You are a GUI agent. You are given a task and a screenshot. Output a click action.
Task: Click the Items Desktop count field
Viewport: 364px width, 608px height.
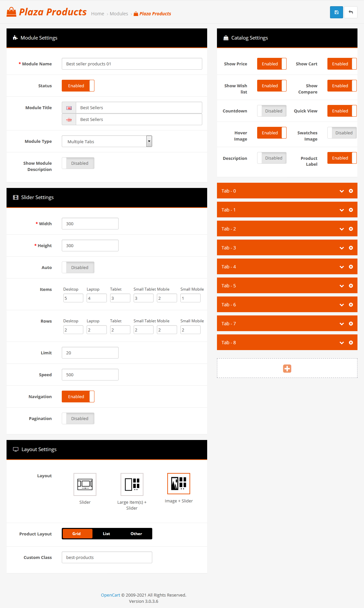[x=73, y=298]
